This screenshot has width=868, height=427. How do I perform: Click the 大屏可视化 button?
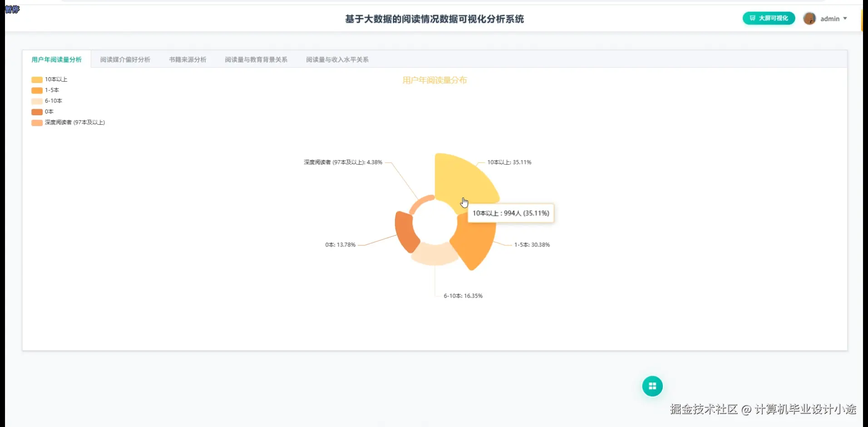(768, 19)
